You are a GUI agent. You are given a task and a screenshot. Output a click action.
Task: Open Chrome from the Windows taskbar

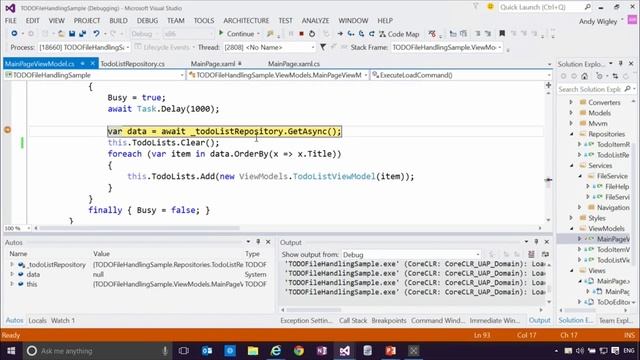pyautogui.click(x=299, y=351)
